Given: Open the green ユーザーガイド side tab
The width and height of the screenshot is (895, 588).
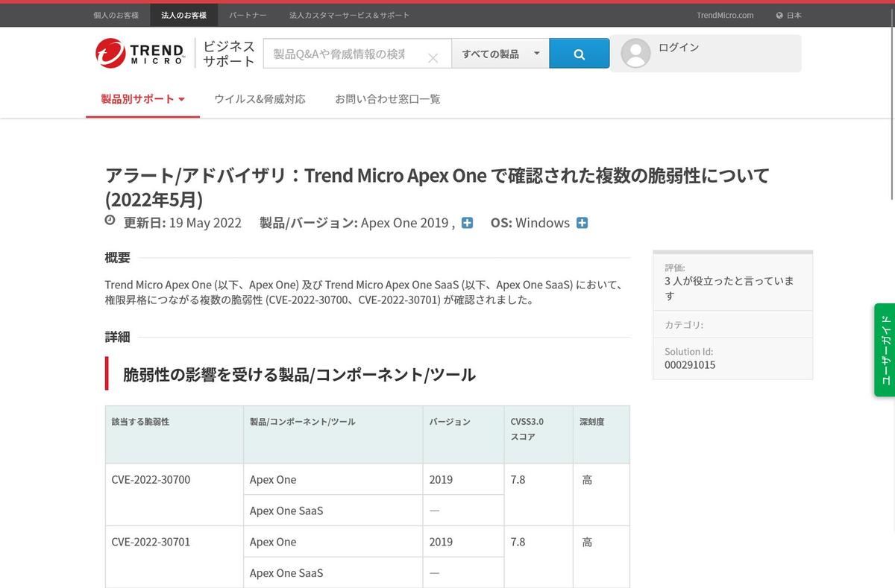Looking at the screenshot, I should 885,350.
